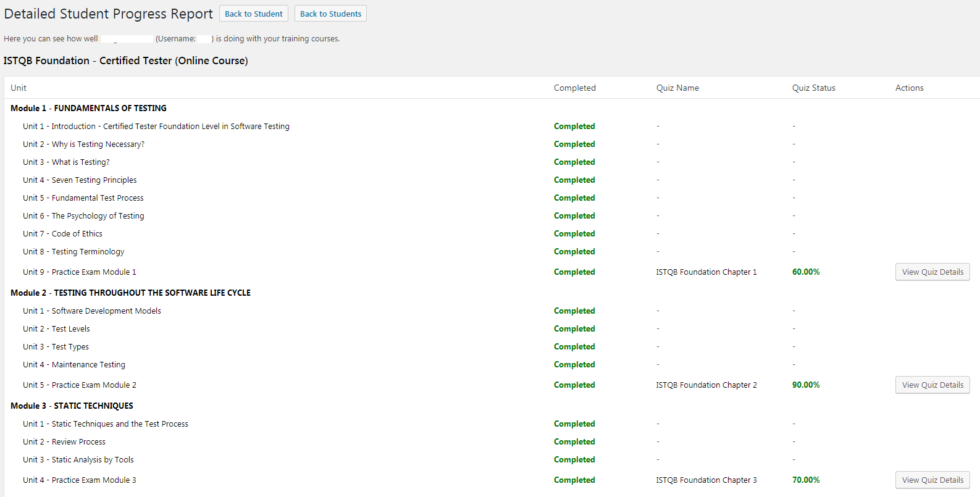Click the Detailed Student Progress Report title
This screenshot has height=497, width=980.
(108, 14)
